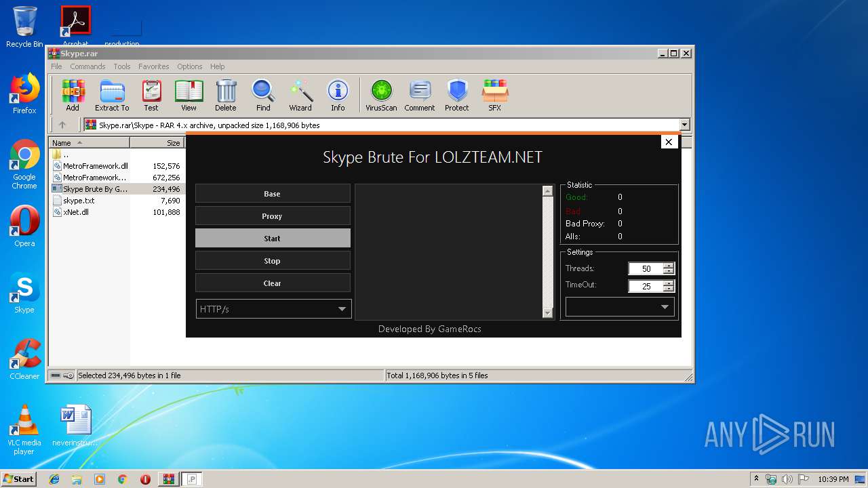The height and width of the screenshot is (488, 868).
Task: Open the Comment toolbar icon
Action: click(420, 95)
